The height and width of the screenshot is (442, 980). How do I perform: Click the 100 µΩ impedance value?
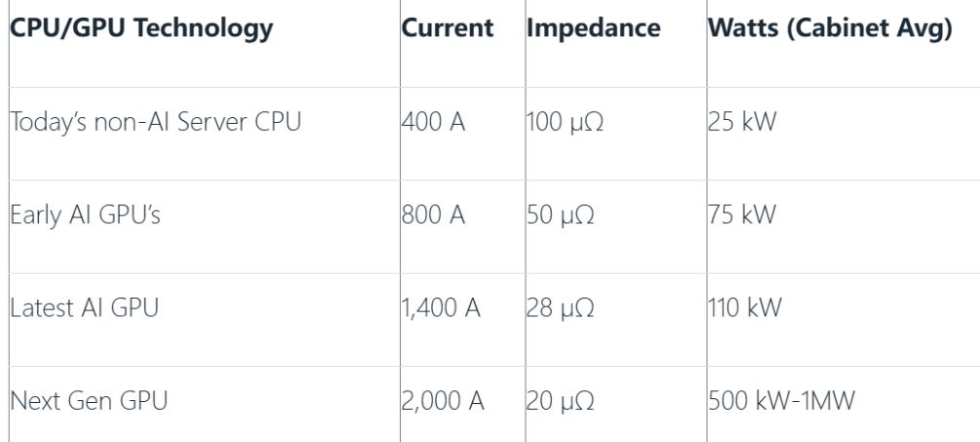(565, 122)
